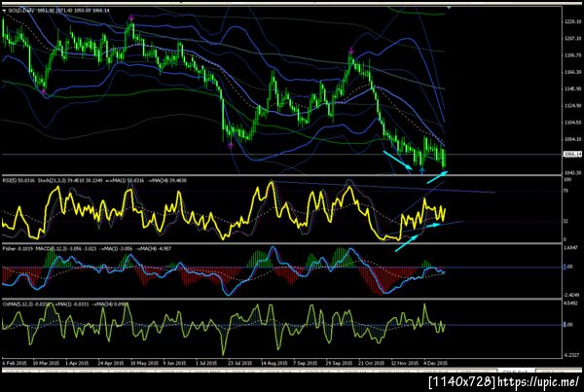584x392 pixels.
Task: Click the 10 Mar 2015 date label
Action: (46, 363)
